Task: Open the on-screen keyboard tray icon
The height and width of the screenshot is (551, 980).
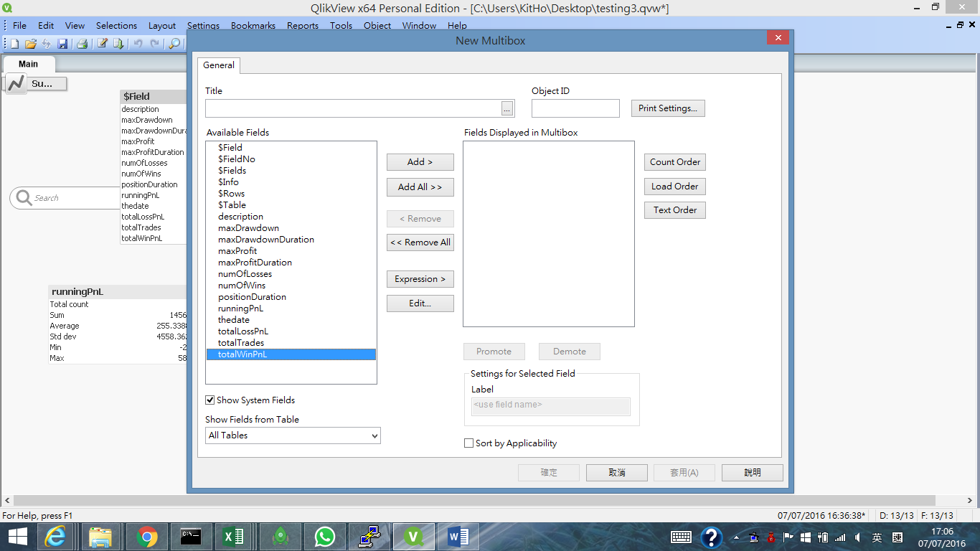Action: point(681,537)
